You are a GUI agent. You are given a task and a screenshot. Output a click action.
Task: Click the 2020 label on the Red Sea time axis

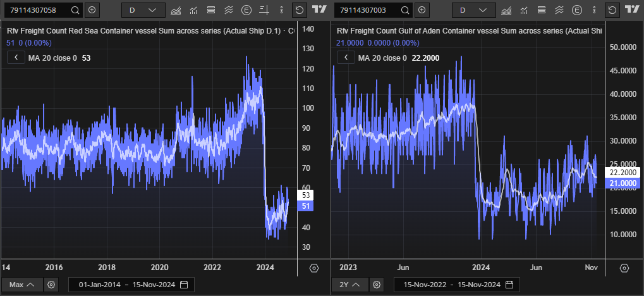[159, 268]
